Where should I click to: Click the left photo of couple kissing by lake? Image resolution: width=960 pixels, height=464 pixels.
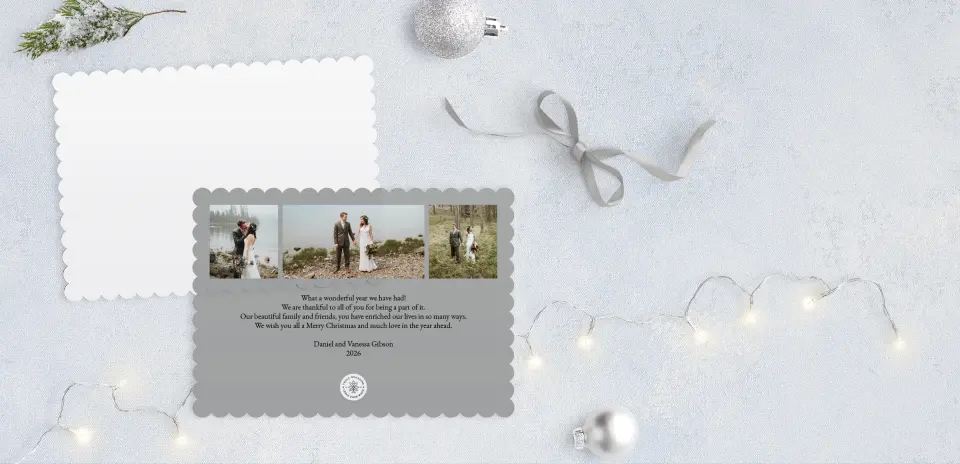[244, 242]
